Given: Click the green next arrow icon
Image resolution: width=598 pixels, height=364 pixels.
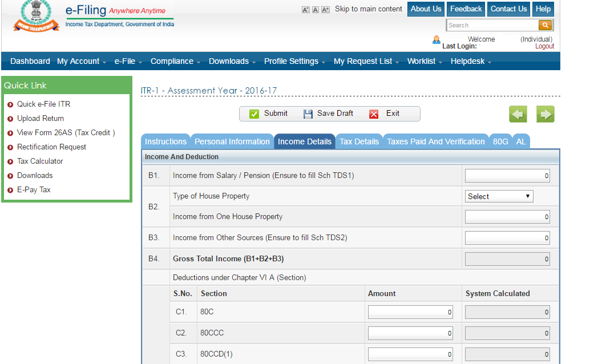Looking at the screenshot, I should point(546,114).
